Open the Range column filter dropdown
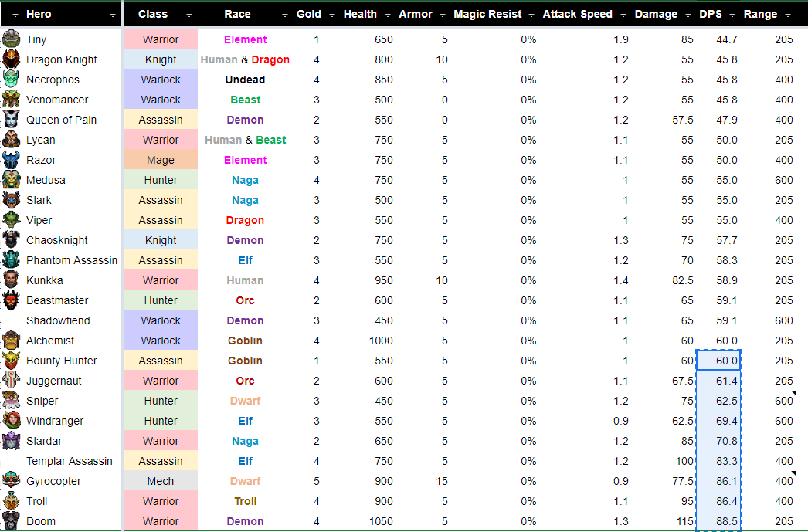The height and width of the screenshot is (532, 808). tap(787, 15)
